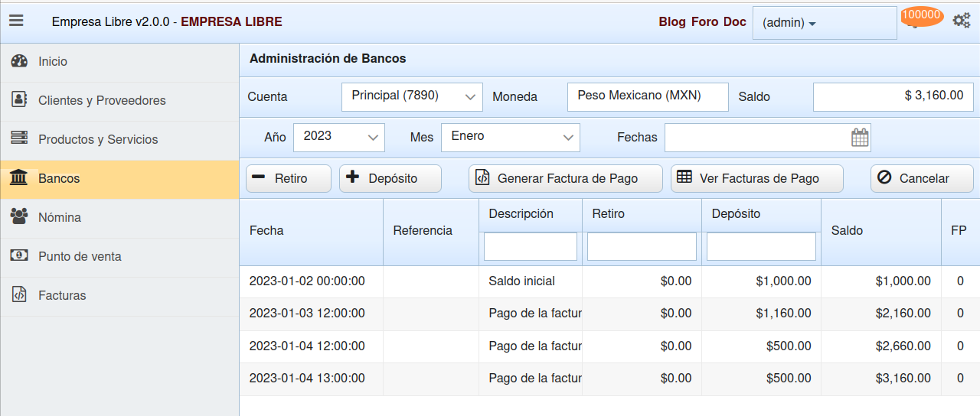
Task: Expand the Mes month dropdown
Action: pos(510,137)
